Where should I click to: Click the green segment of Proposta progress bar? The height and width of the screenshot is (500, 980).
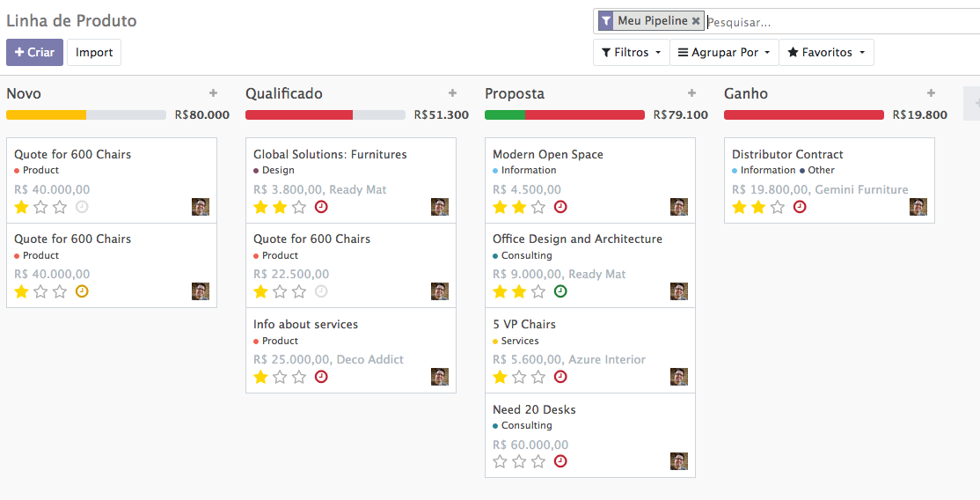tap(505, 115)
